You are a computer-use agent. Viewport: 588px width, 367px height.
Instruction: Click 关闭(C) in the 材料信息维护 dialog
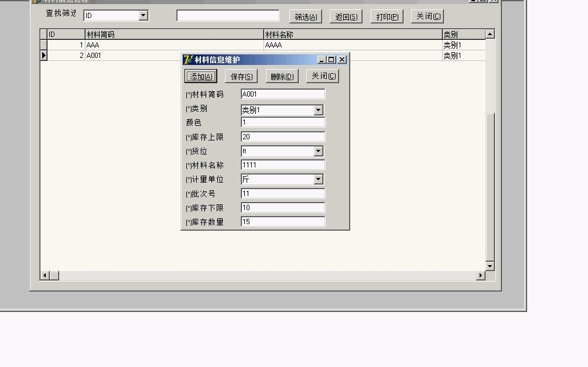point(323,76)
